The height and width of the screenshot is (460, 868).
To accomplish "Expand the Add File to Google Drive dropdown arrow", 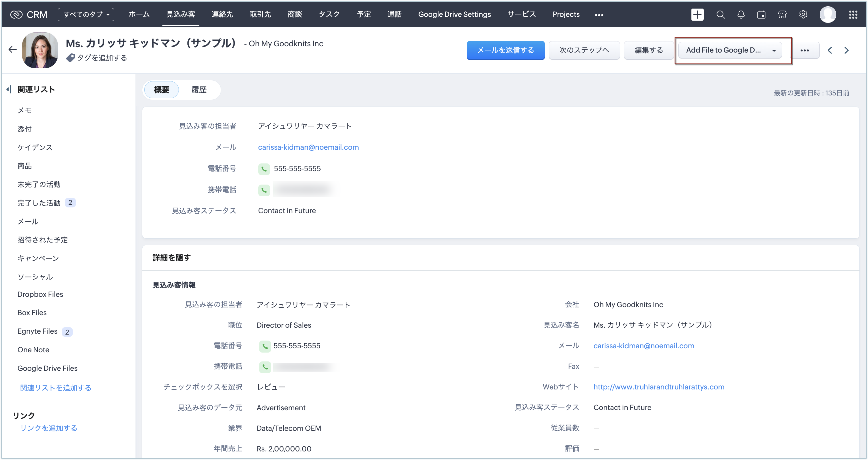I will 774,50.
